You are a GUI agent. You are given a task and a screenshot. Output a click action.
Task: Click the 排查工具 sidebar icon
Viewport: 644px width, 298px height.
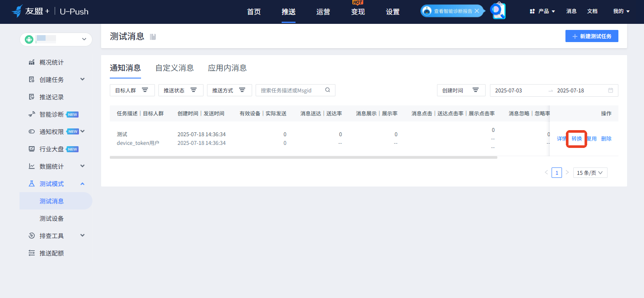(32, 236)
